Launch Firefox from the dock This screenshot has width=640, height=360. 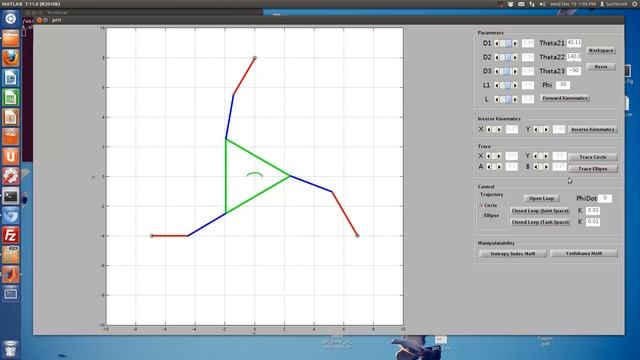point(11,58)
